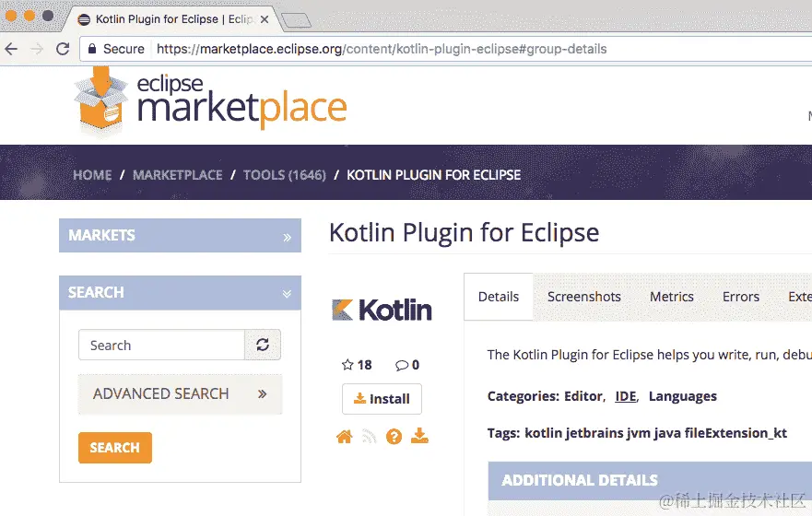
Task: Select the Kotlin Plugin for Eclipse browser tab
Action: [x=174, y=19]
